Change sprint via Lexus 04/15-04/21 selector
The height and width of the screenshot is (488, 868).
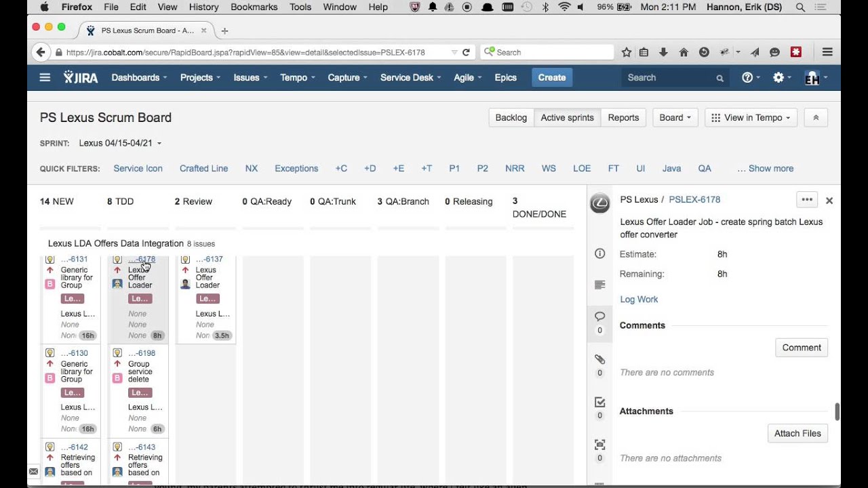(x=120, y=143)
